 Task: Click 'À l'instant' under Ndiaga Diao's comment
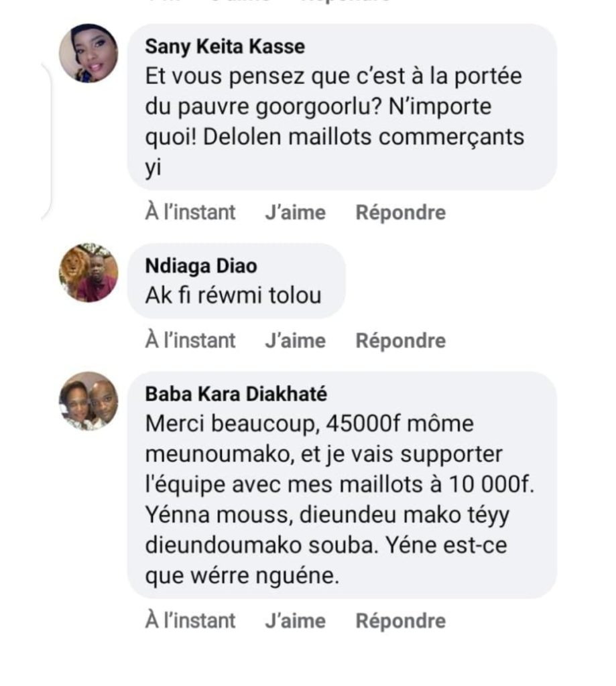pyautogui.click(x=190, y=341)
